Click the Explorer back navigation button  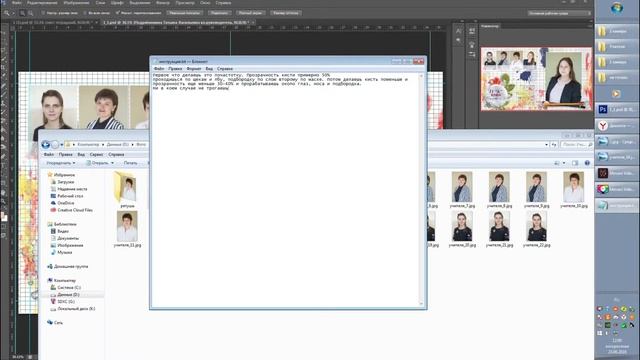tap(46, 144)
